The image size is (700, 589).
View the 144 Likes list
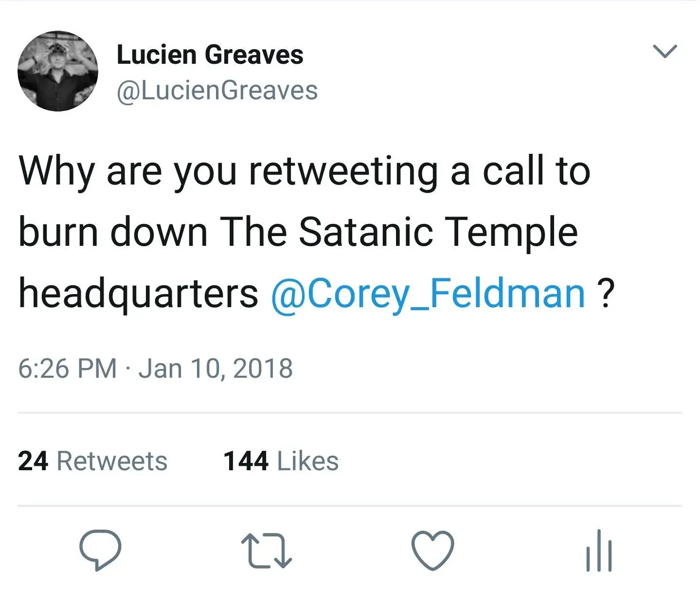coord(281,461)
